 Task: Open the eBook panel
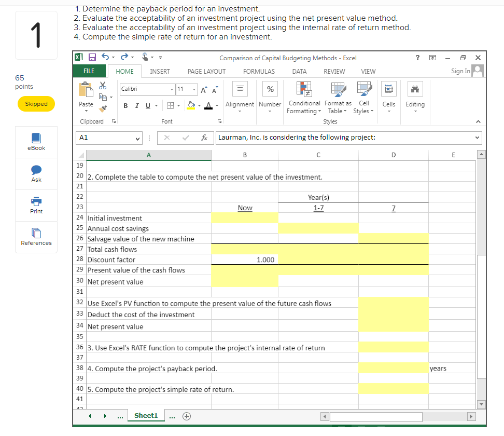(36, 141)
